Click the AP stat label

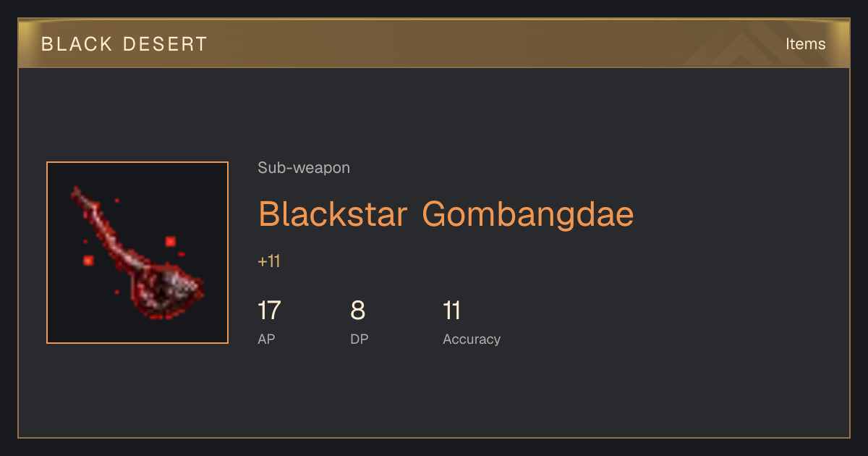click(x=266, y=339)
